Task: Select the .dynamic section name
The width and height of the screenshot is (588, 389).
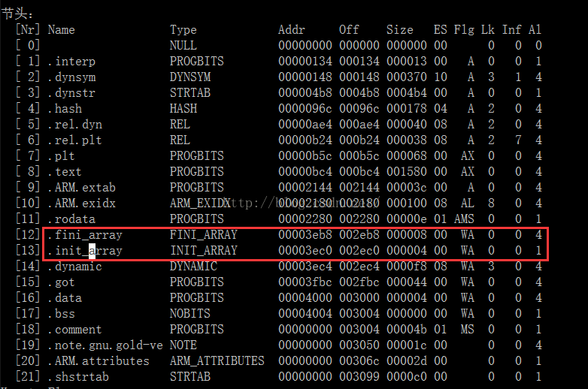Action: coord(75,266)
